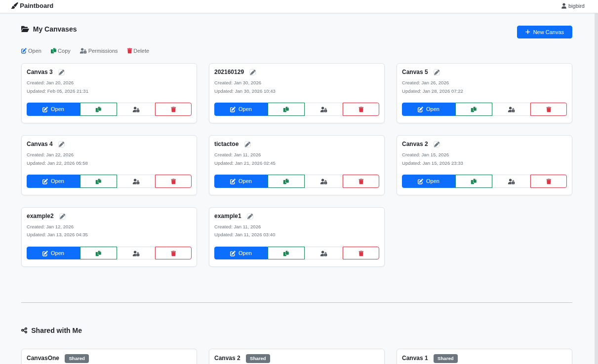Click the rename pencil icon for Canvas 5
598x364 pixels.
[437, 72]
